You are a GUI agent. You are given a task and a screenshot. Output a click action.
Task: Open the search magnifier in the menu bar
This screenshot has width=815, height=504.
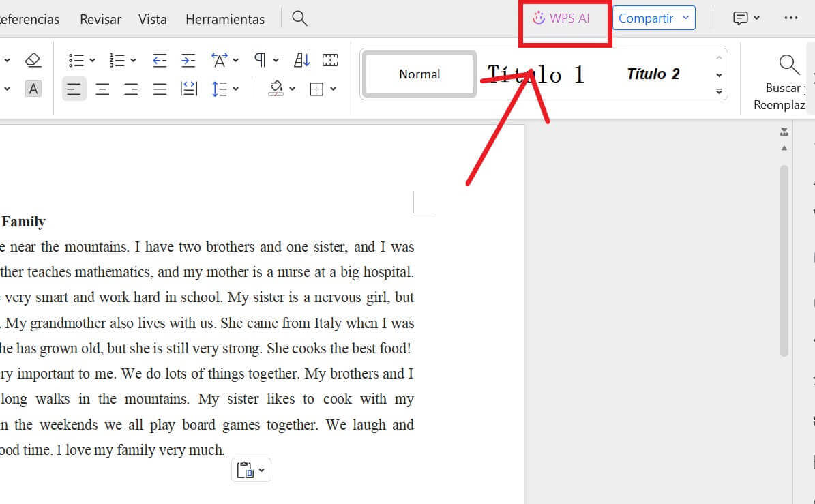[x=299, y=18]
